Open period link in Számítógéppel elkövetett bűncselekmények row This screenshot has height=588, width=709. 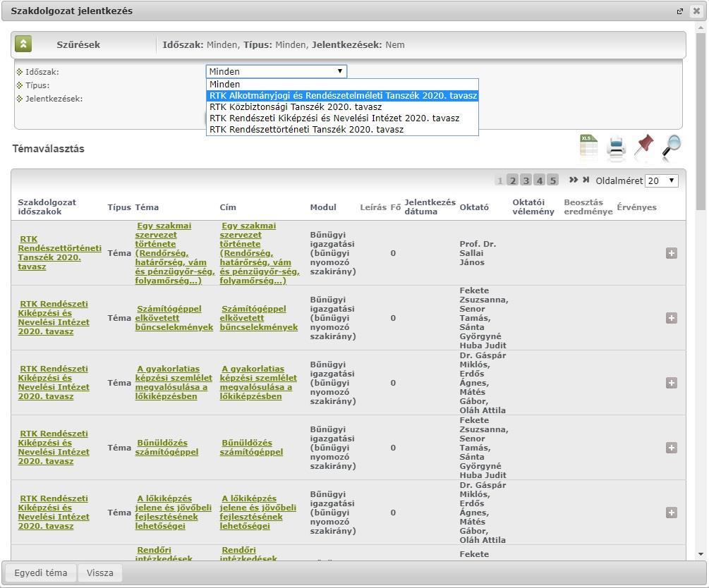click(54, 318)
